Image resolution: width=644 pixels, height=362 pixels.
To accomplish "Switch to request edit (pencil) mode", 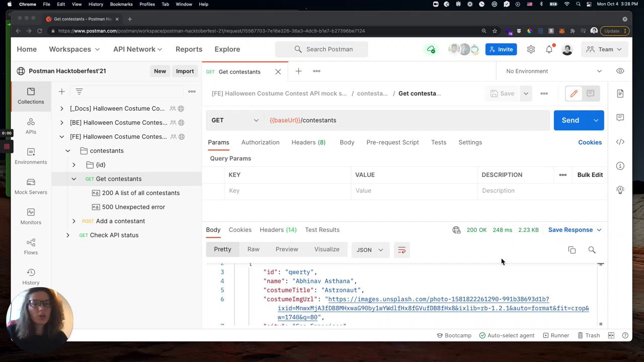I will 574,94.
